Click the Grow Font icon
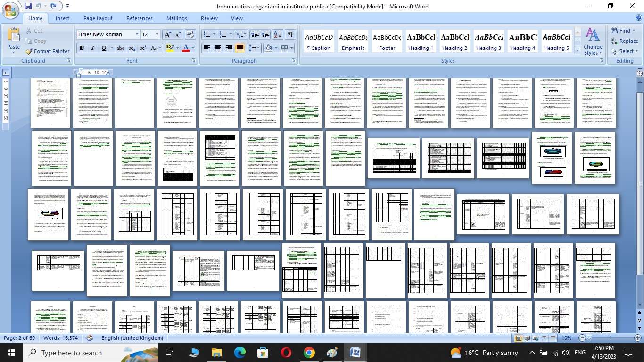This screenshot has width=644, height=362. [167, 34]
